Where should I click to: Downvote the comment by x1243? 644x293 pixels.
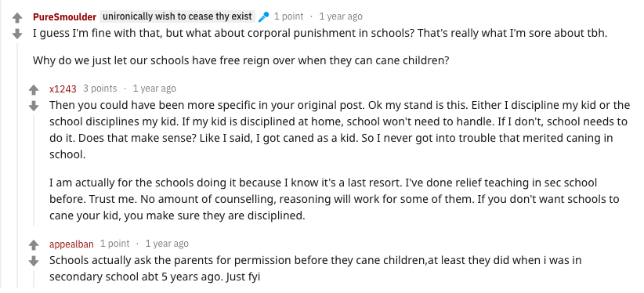tap(34, 106)
